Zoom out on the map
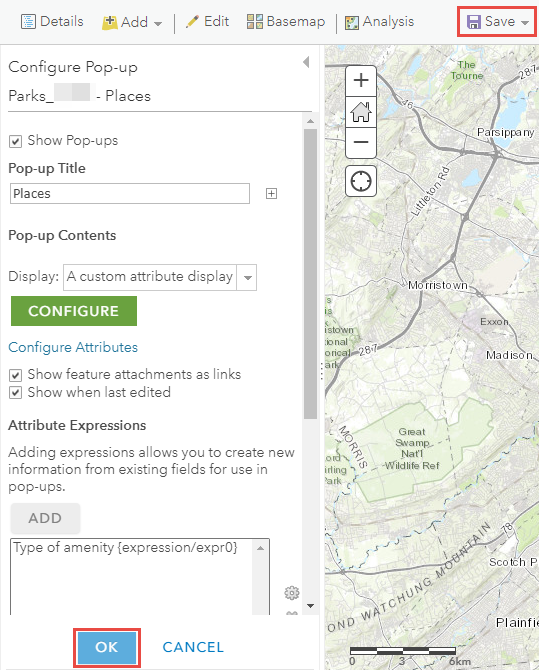539x670 pixels. coord(361,142)
